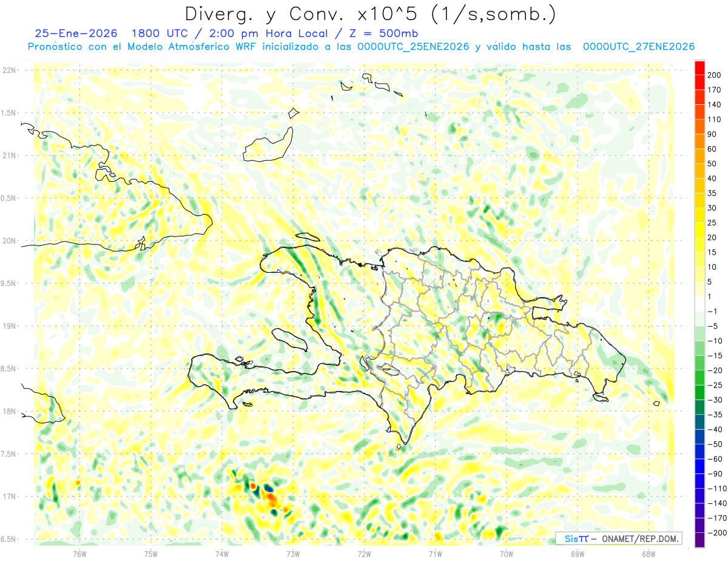
Task: Select the yellow segment between 20 and 25
Action: click(699, 230)
